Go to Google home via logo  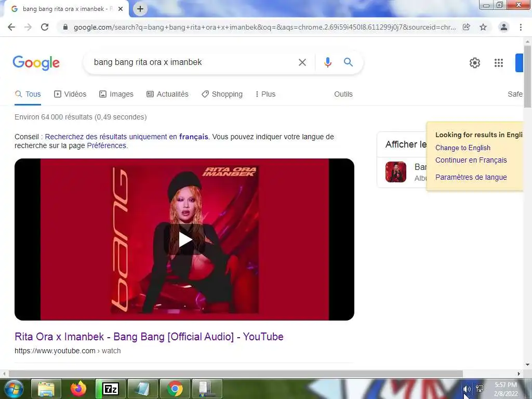[x=36, y=63]
